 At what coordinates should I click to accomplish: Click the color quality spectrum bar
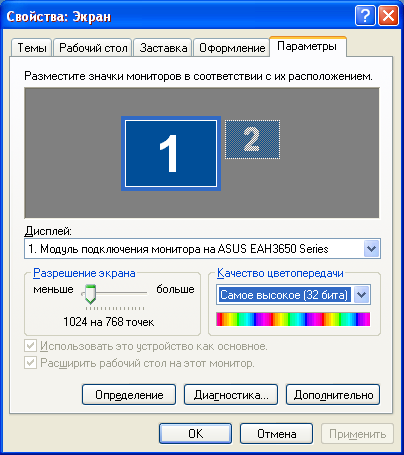coord(293,319)
